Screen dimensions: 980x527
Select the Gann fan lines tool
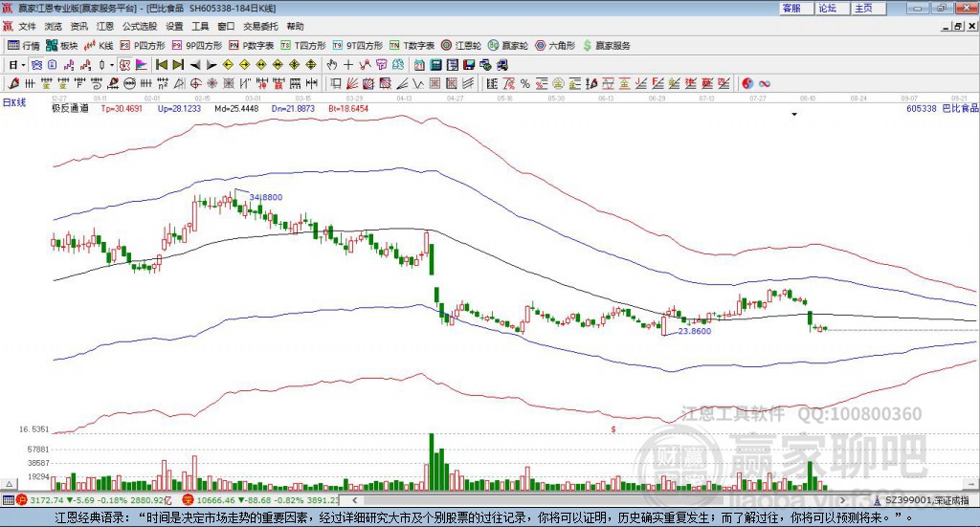[x=352, y=83]
